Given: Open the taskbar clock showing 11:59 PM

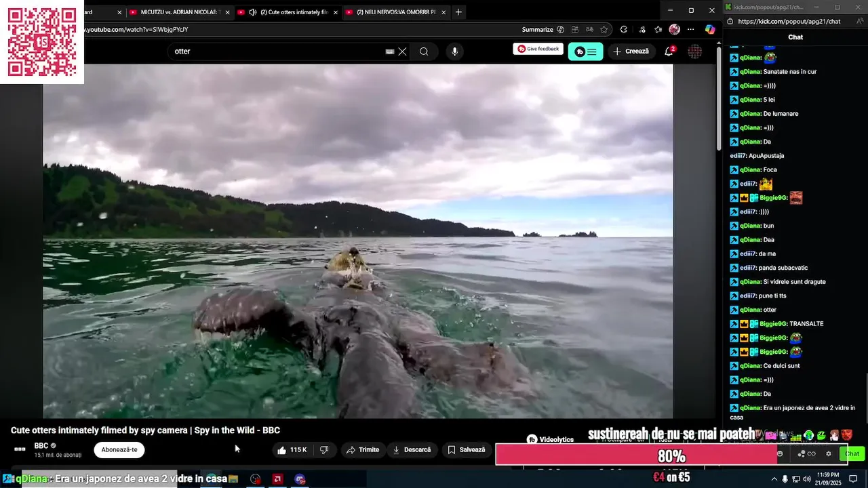Looking at the screenshot, I should 829,479.
